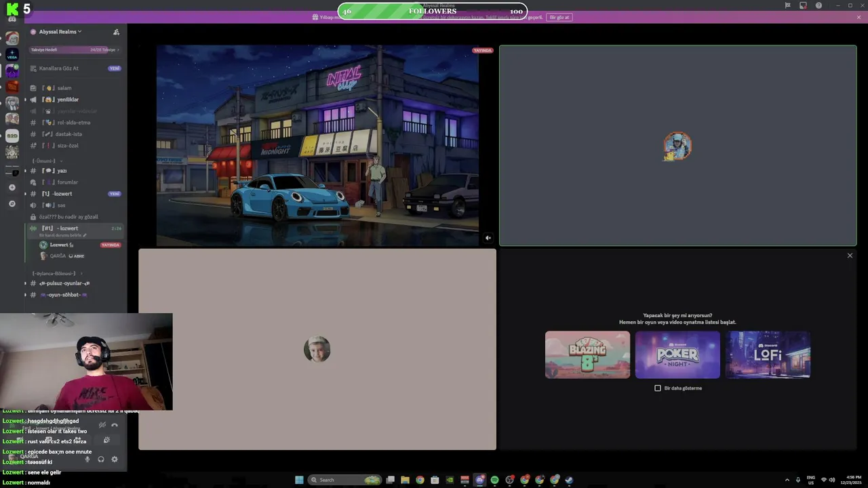Open the pulsuz-oyunlar channel

(75, 283)
